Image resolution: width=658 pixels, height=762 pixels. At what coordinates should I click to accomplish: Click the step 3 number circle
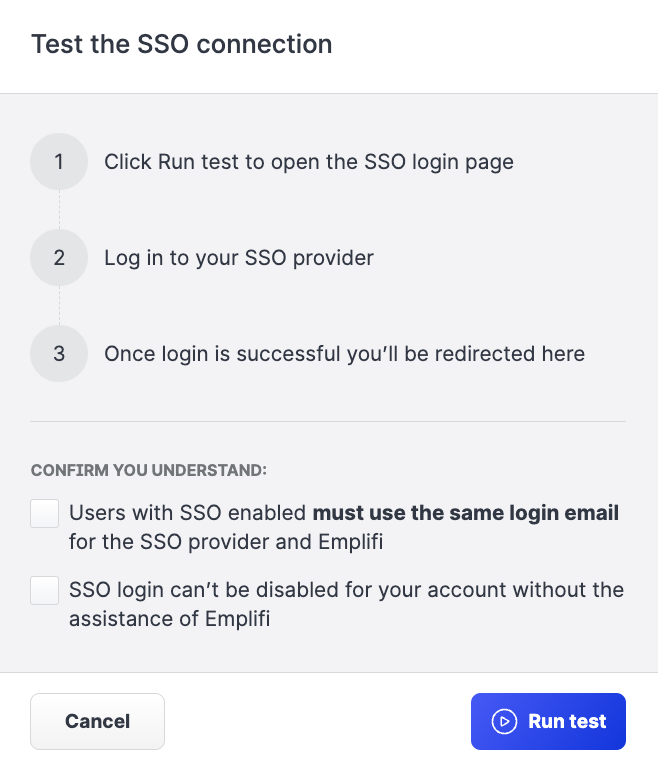[x=59, y=353]
